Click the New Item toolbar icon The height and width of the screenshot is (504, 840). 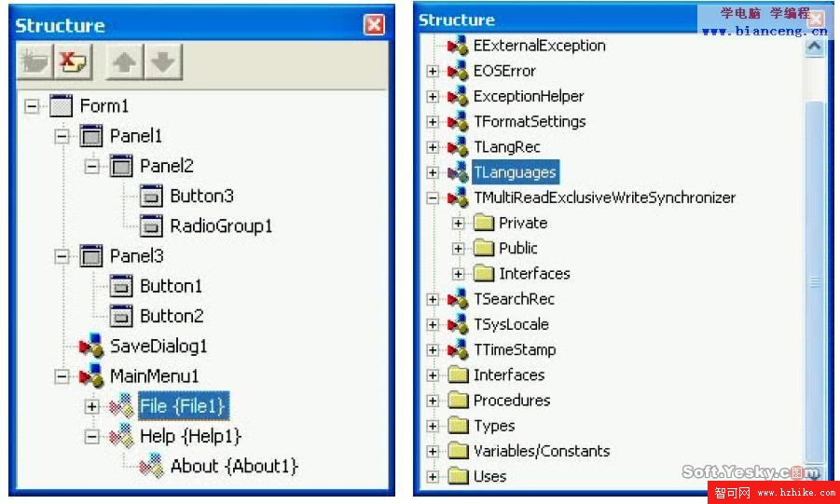[34, 62]
